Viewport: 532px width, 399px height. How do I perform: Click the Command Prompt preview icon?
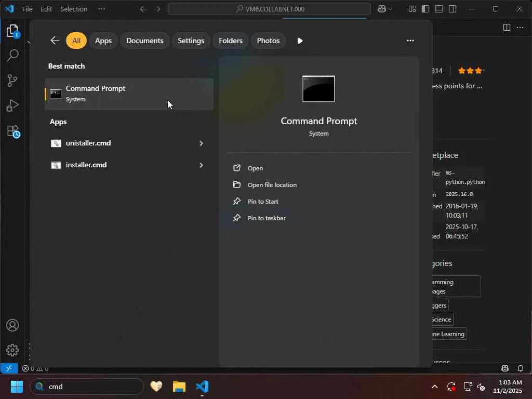click(318, 89)
